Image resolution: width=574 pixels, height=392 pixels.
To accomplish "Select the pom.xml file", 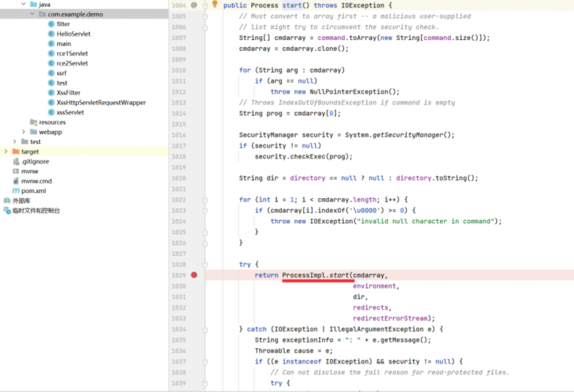I will tap(34, 191).
